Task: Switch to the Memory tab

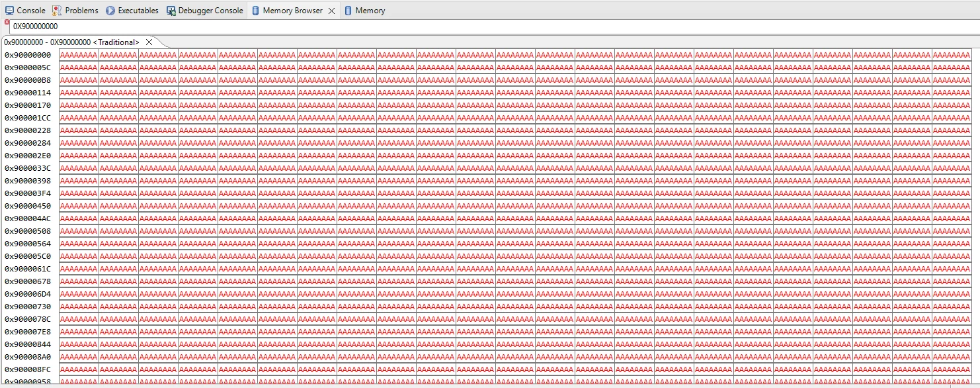Action: 364,11
